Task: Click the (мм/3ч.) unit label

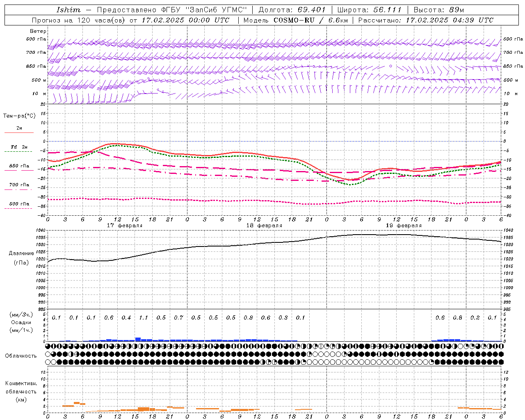Action: [x=21, y=315]
